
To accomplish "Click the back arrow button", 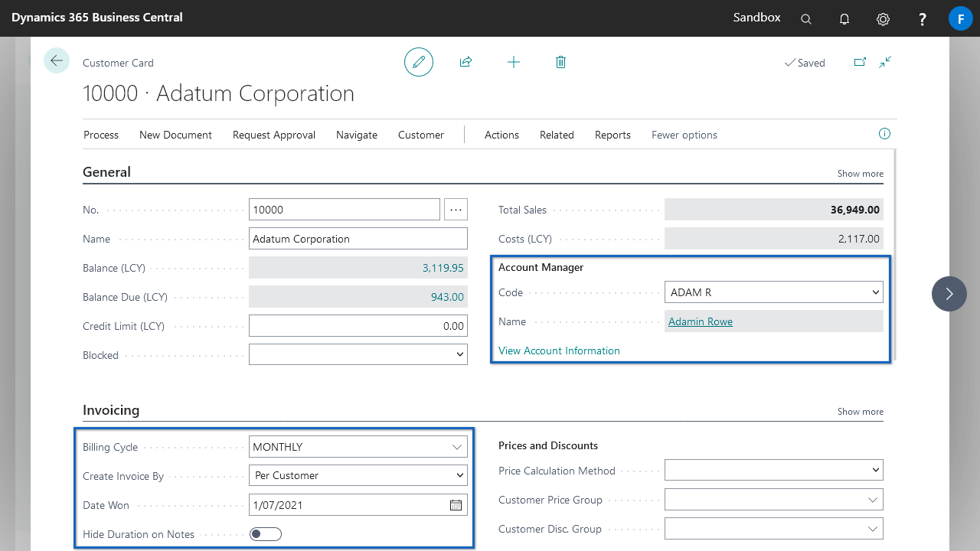I will tap(57, 60).
